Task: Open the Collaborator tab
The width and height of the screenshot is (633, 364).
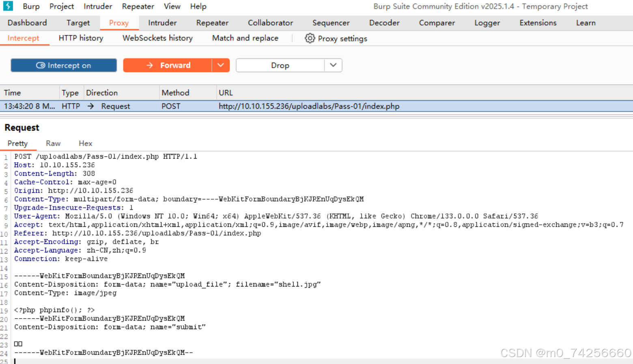Action: (271, 23)
